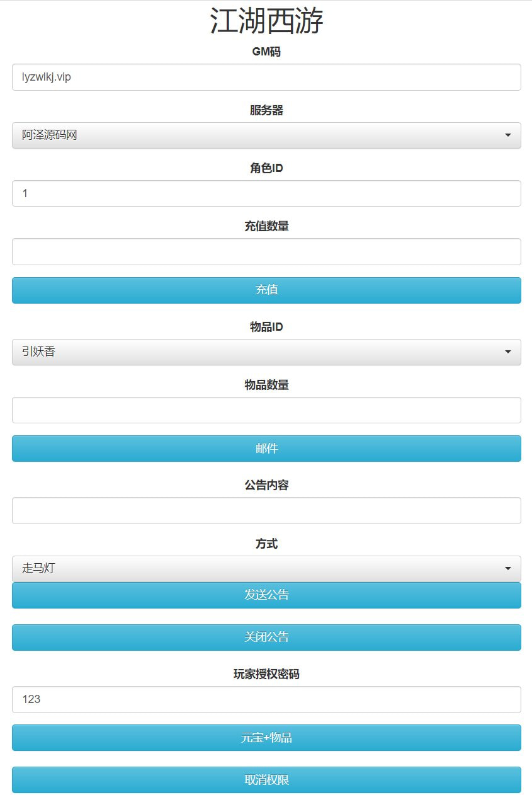The width and height of the screenshot is (532, 795).
Task: Click the 发送公告 button
Action: (x=266, y=595)
